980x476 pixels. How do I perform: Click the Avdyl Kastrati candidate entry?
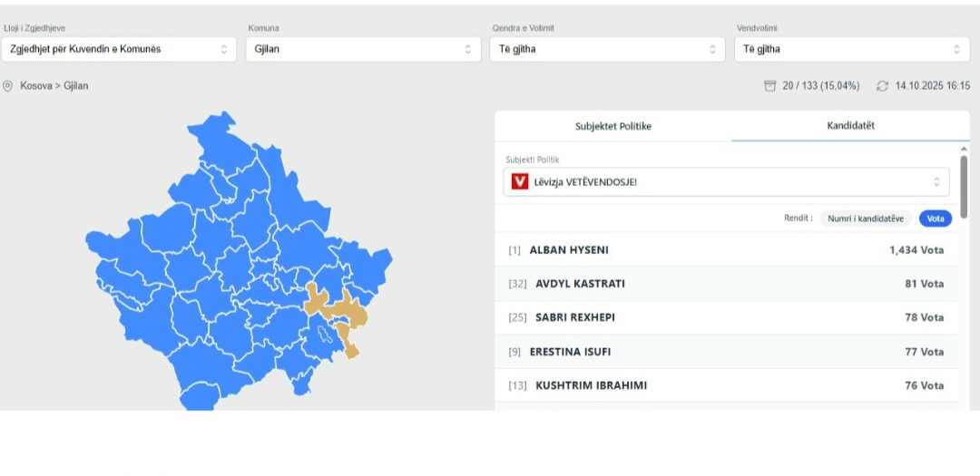click(726, 284)
